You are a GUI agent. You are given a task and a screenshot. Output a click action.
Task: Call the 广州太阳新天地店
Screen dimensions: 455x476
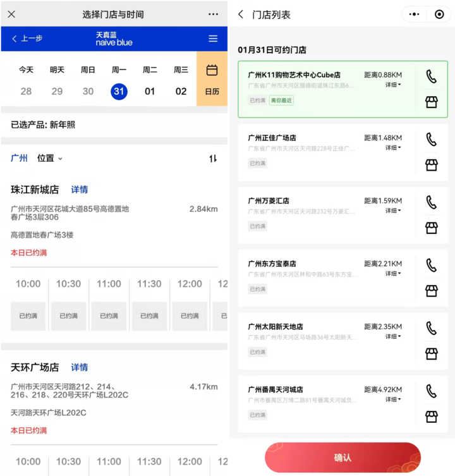click(x=432, y=328)
